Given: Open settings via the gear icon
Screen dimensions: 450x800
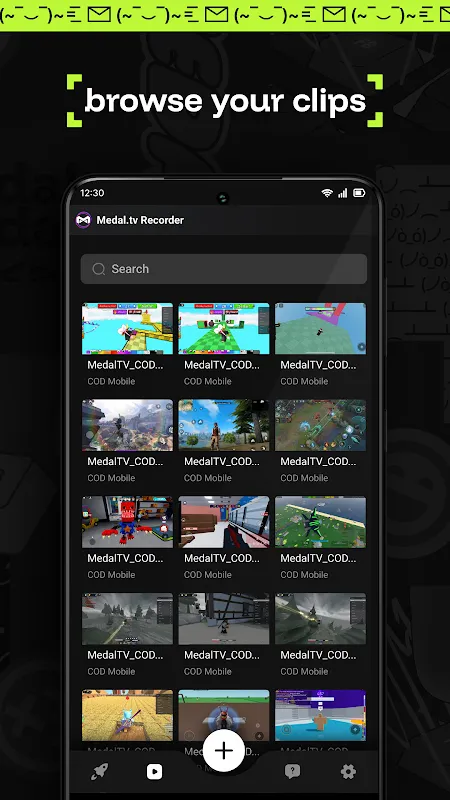Looking at the screenshot, I should pos(348,771).
